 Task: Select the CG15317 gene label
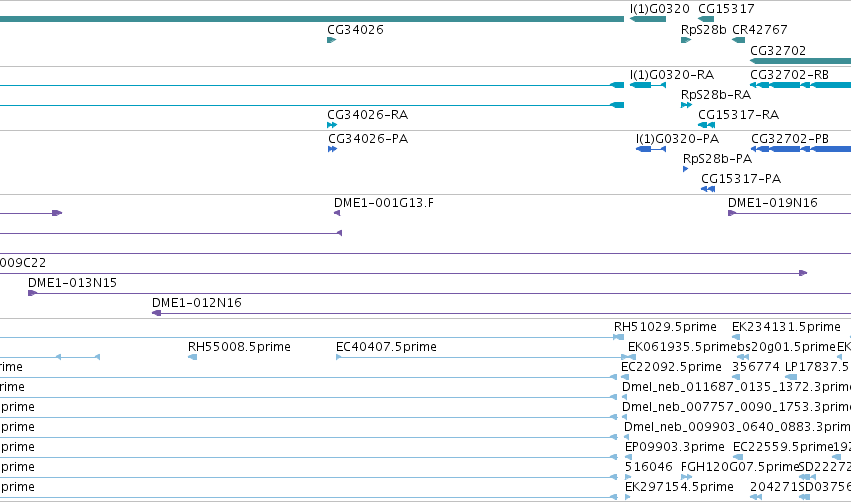726,9
